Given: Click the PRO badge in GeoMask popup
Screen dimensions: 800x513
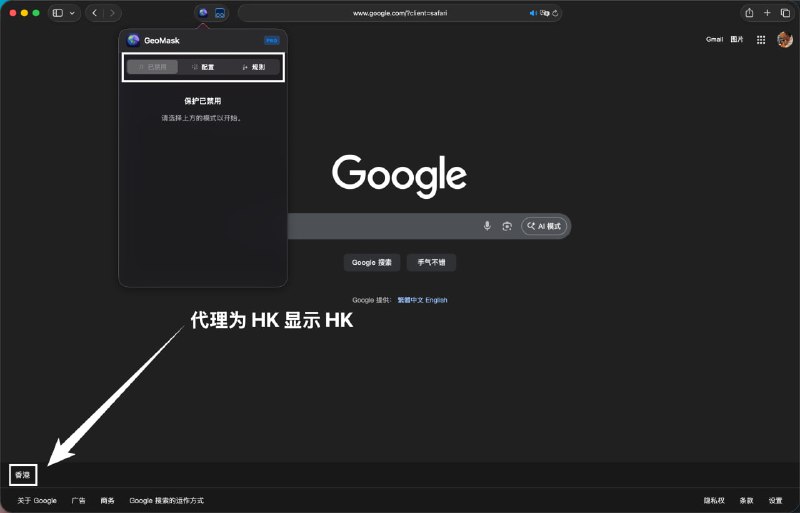Looking at the screenshot, I should pos(271,40).
